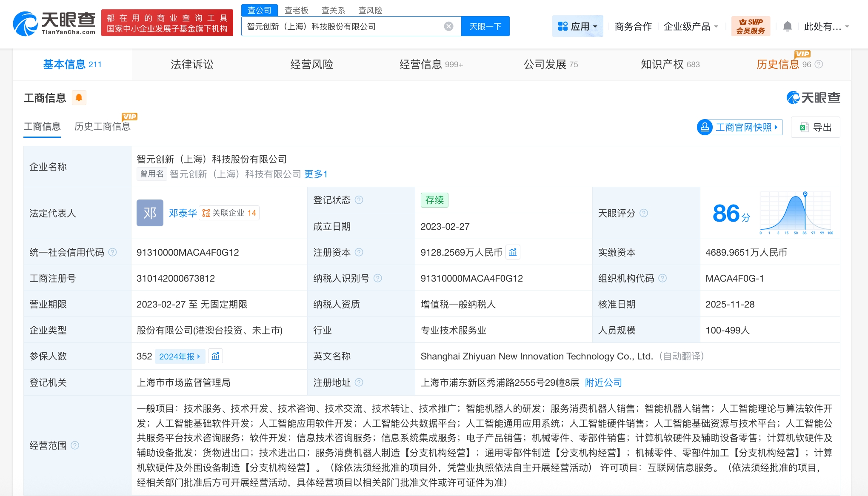This screenshot has height=496, width=868.
Task: Expand 更多1 to show former names
Action: tap(316, 174)
